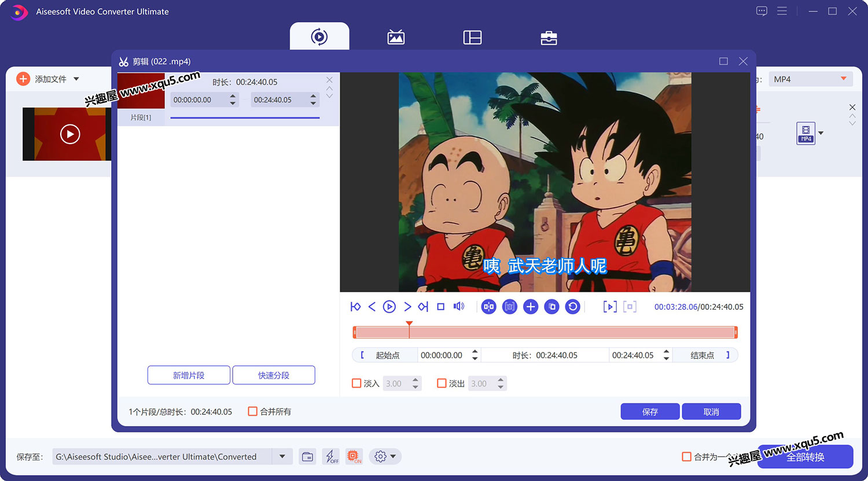868x481 pixels.
Task: Open the Collage tab icon
Action: click(473, 38)
